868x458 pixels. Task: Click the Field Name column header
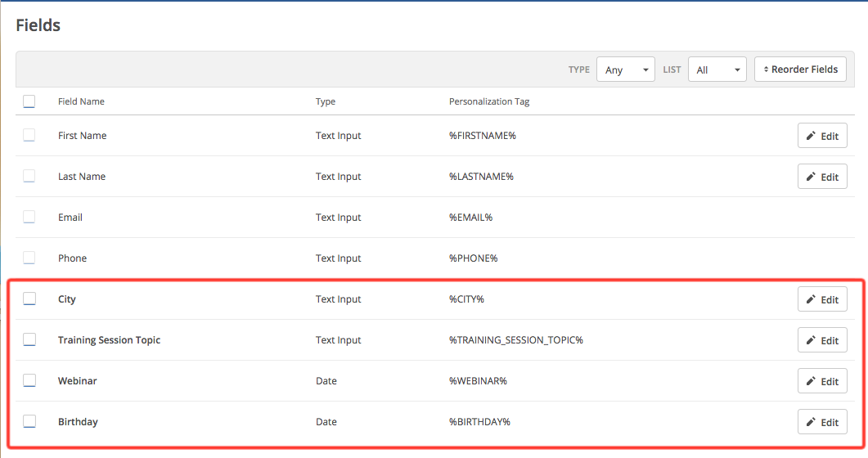(81, 101)
